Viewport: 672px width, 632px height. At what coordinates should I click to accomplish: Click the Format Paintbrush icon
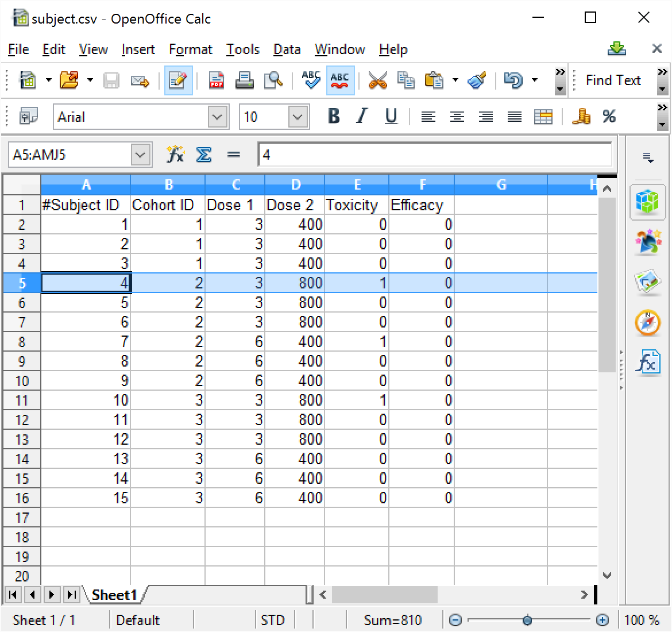(477, 80)
